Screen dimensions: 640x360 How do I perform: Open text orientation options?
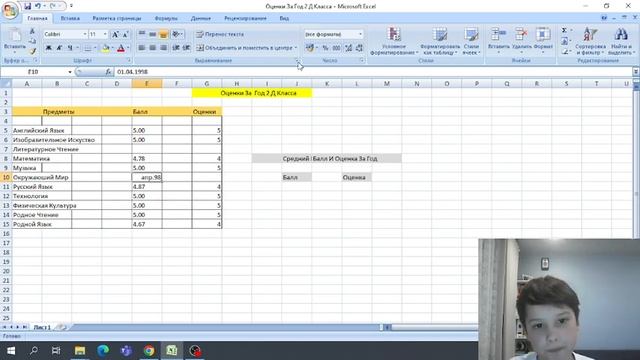click(x=177, y=34)
